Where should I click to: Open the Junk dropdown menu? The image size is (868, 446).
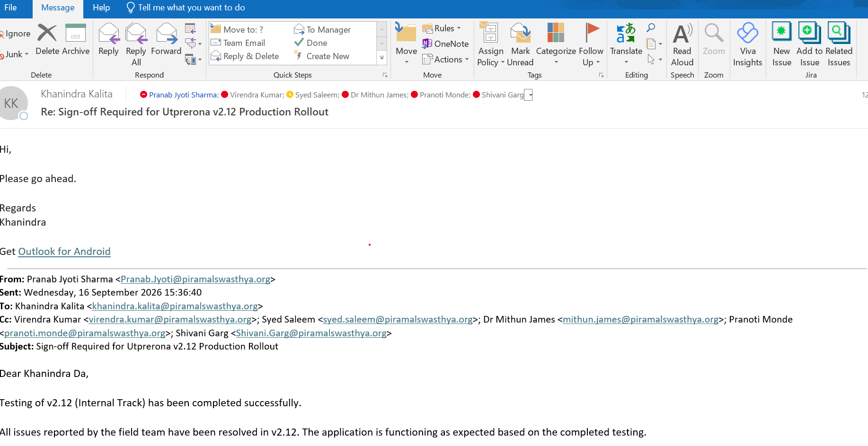(x=15, y=54)
